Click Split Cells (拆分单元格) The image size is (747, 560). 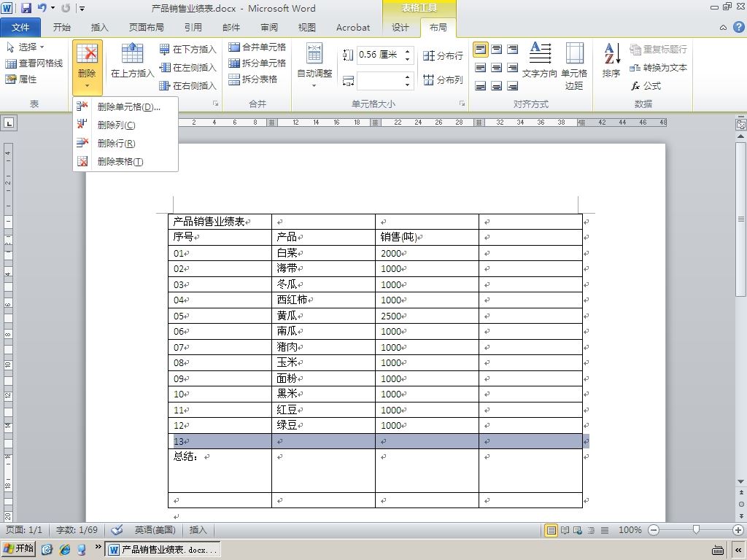click(x=258, y=63)
